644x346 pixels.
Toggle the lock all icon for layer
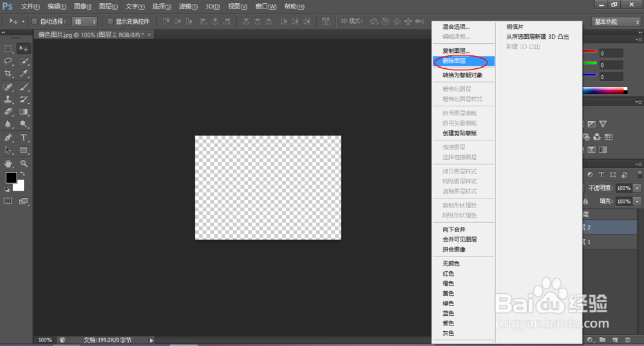pyautogui.click(x=585, y=202)
